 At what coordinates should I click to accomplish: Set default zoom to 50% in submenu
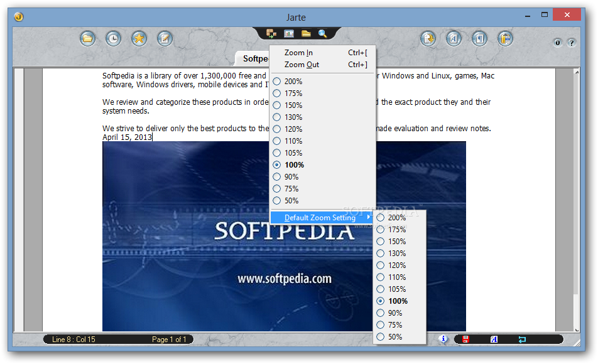[400, 337]
